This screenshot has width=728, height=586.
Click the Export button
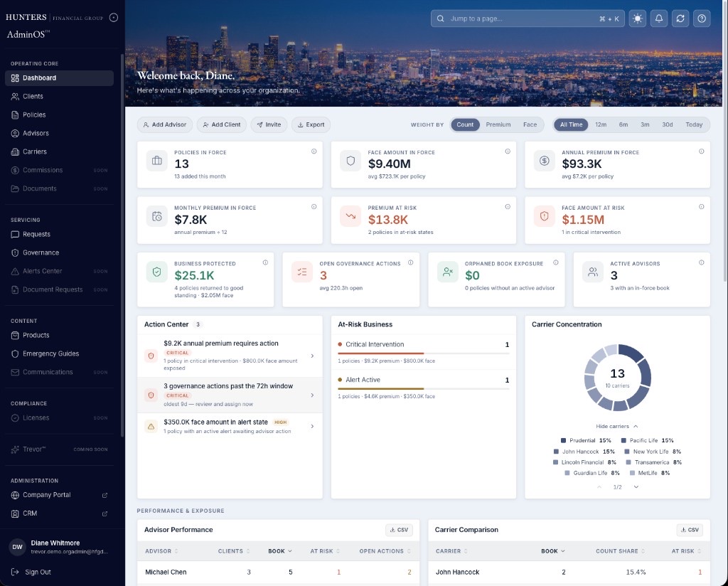tap(311, 124)
